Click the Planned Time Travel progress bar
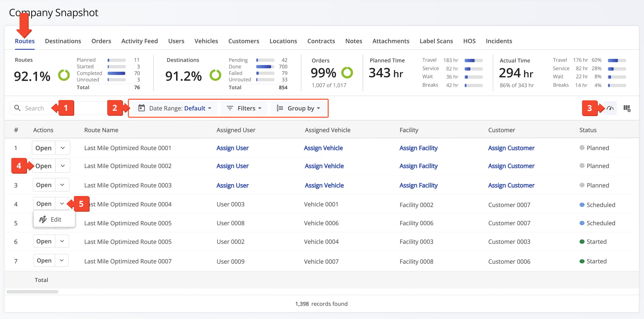The height and width of the screenshot is (319, 644). click(474, 60)
